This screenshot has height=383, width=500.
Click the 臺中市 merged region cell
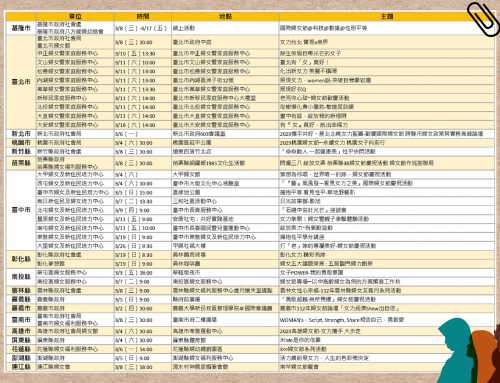(21, 210)
